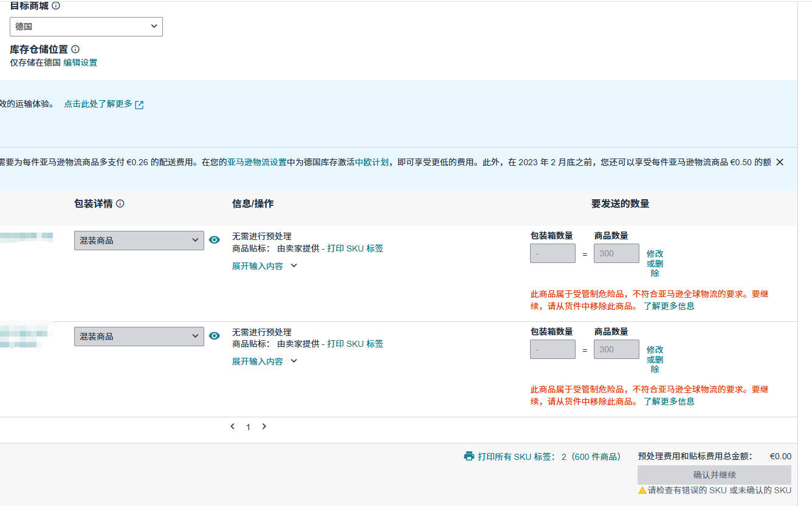Click the info icon beside 目标商城
Screen dimensions: 812x506
tap(56, 5)
